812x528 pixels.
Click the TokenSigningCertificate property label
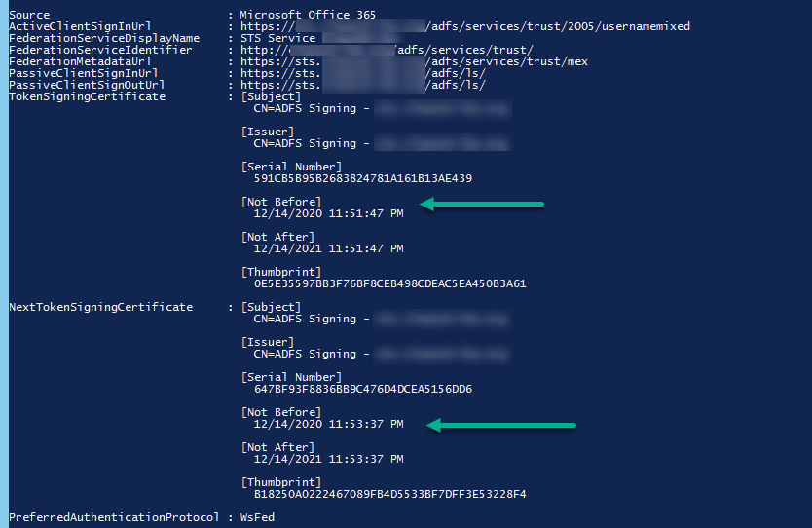point(87,96)
